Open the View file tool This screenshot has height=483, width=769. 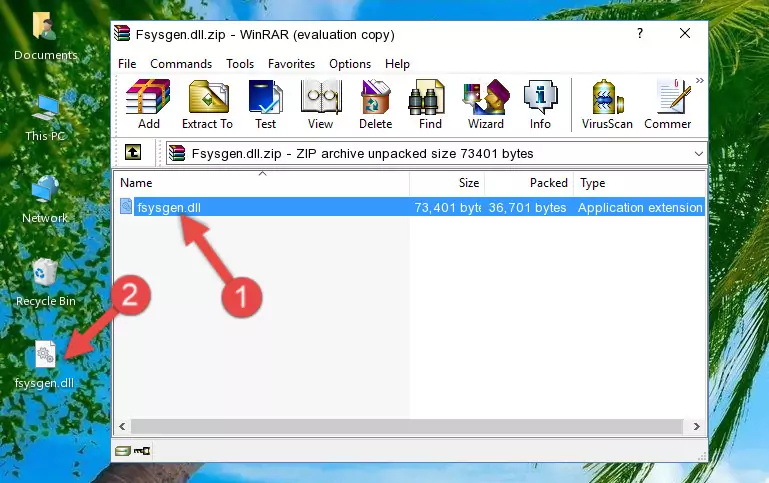click(321, 104)
